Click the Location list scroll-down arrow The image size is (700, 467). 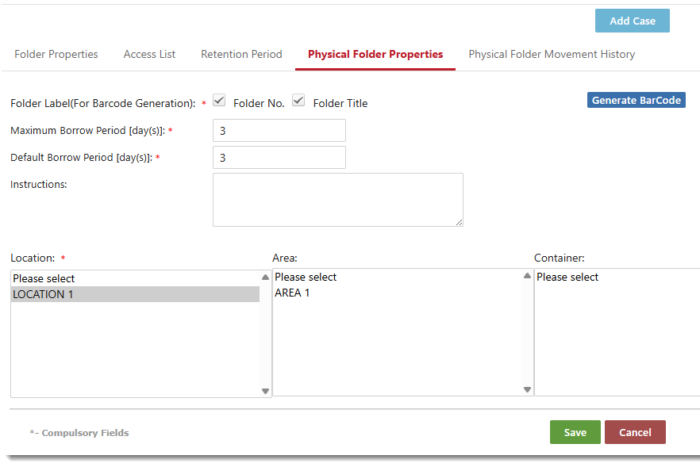(265, 391)
